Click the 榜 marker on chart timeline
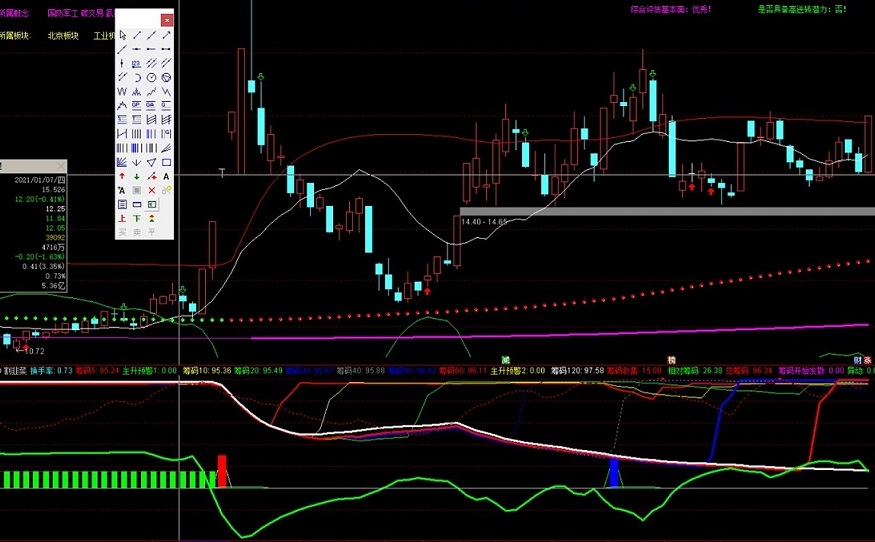Image resolution: width=875 pixels, height=542 pixels. pos(672,360)
